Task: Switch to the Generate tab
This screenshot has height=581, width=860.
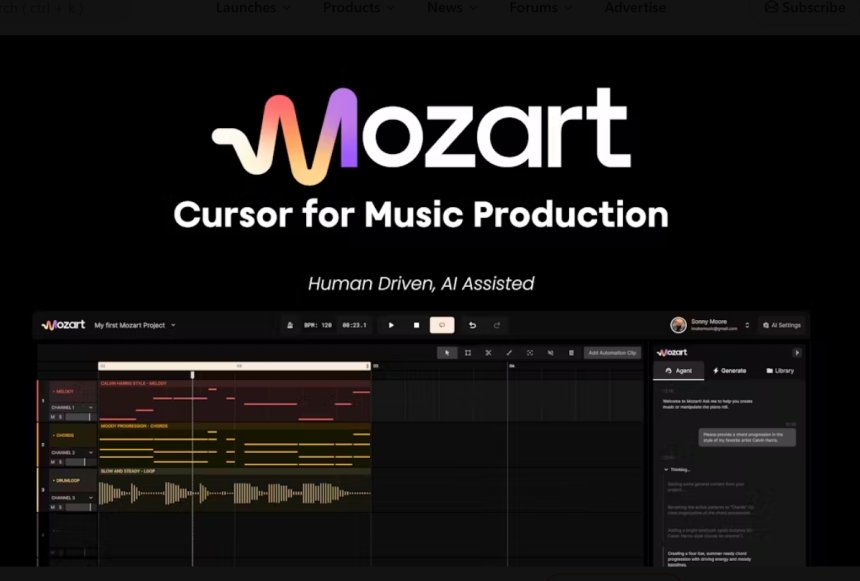Action: point(729,371)
